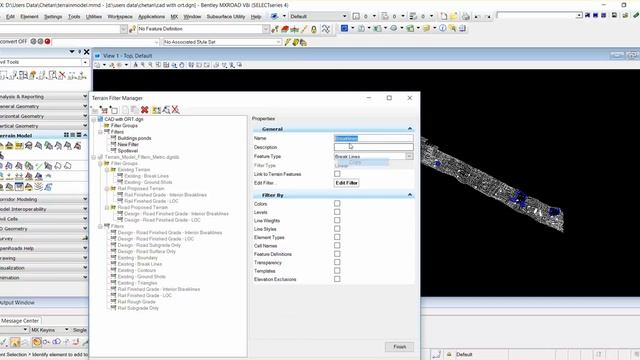Click the lock icon in the bottom status bar
Screen dimensions: 640x360
coord(449,354)
